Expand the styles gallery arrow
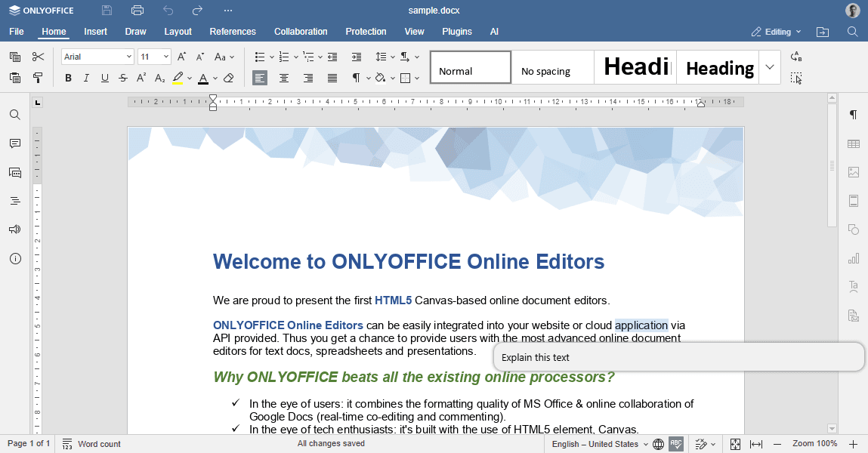 [x=769, y=67]
